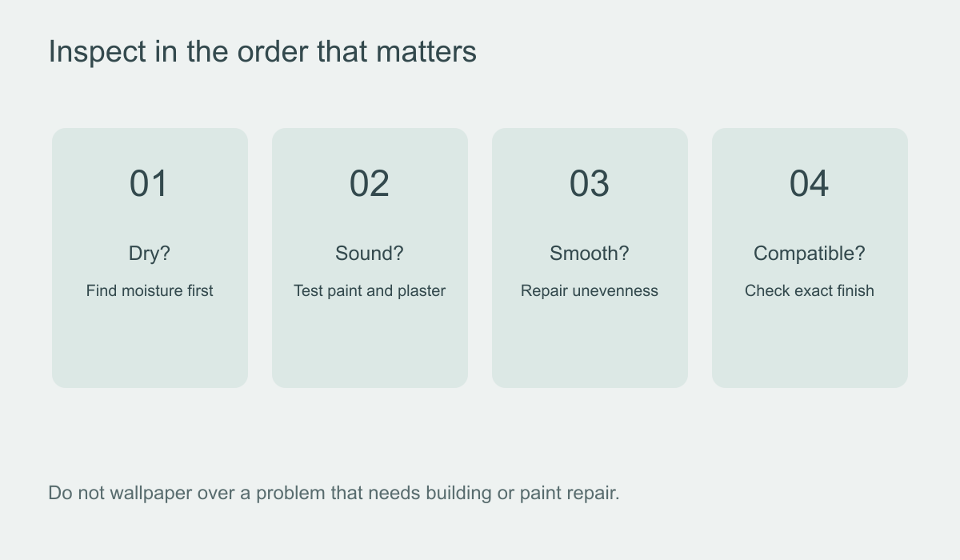Click the slide title "Inspect in the order that matters"
Image resolution: width=960 pixels, height=560 pixels.
pyautogui.click(x=262, y=52)
